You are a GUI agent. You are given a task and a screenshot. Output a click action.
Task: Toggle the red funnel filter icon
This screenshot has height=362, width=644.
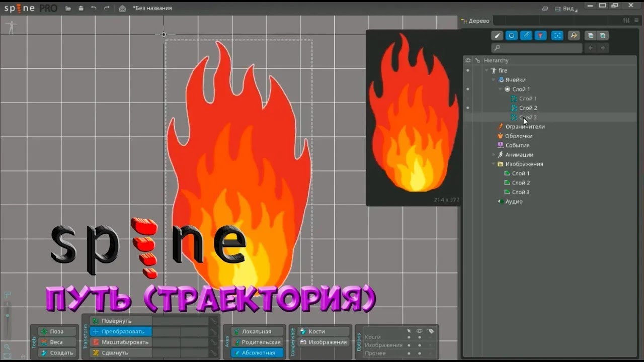pyautogui.click(x=541, y=35)
